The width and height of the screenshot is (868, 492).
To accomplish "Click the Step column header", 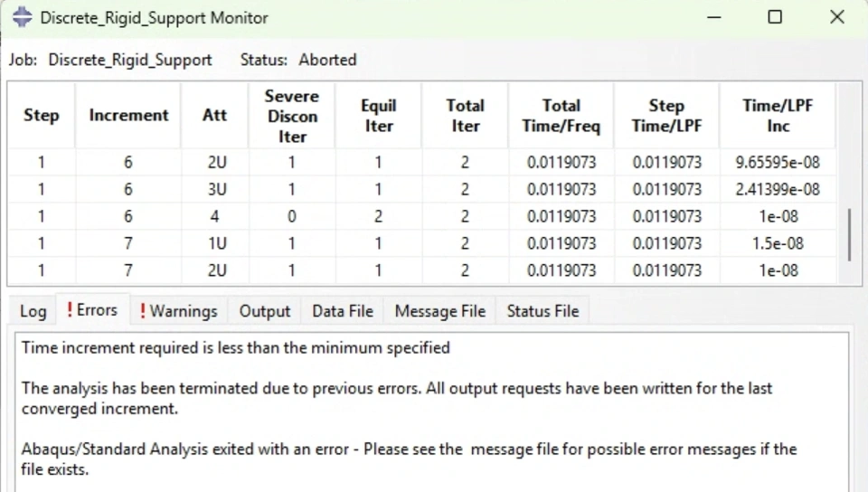I will pyautogui.click(x=42, y=116).
